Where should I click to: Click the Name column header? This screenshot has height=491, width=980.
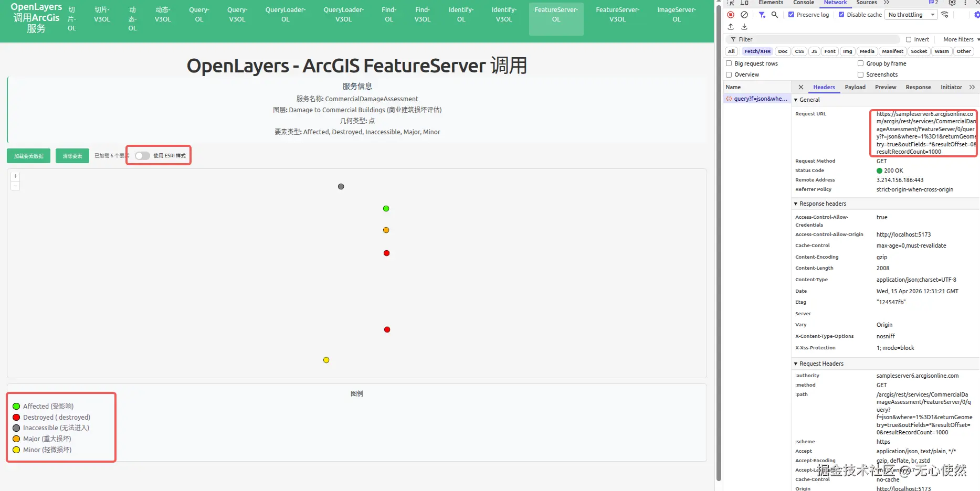click(x=757, y=87)
